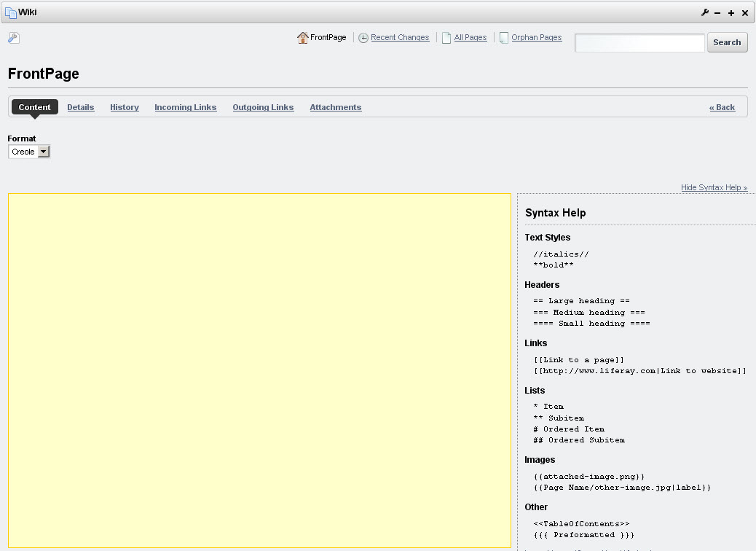Click the # Ordered Item example
The image size is (756, 551).
tap(568, 429)
